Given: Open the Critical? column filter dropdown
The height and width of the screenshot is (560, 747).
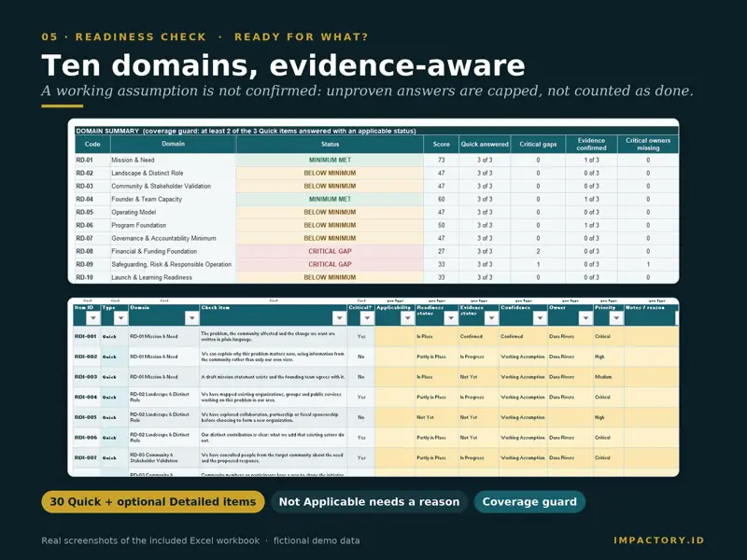Looking at the screenshot, I should click(x=367, y=317).
